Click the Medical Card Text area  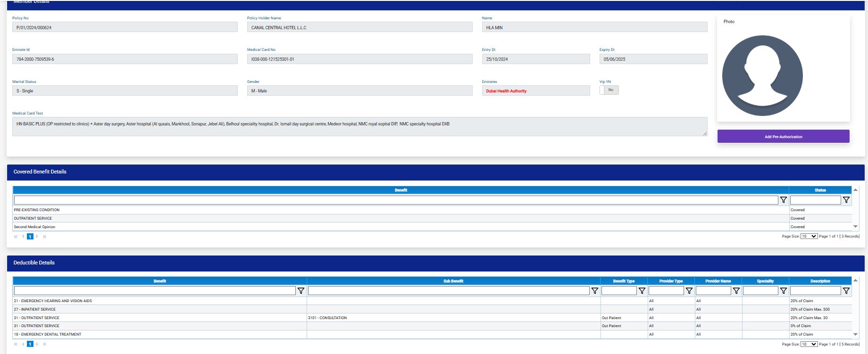click(359, 126)
